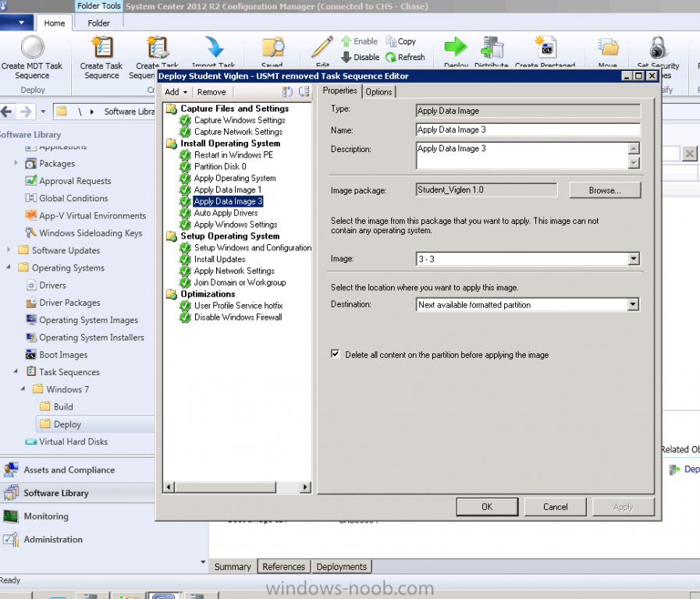Switch to the Options tab
700x599 pixels.
click(x=378, y=92)
